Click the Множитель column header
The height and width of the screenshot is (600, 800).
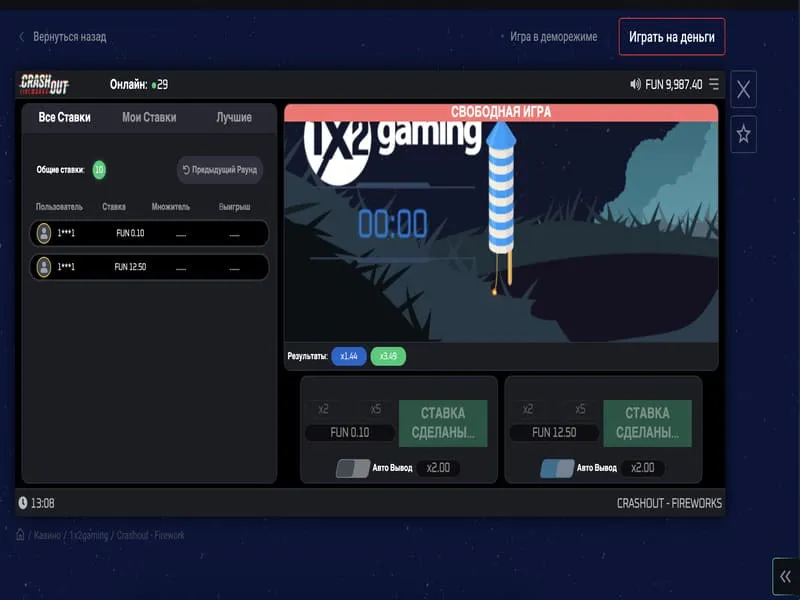pyautogui.click(x=170, y=207)
